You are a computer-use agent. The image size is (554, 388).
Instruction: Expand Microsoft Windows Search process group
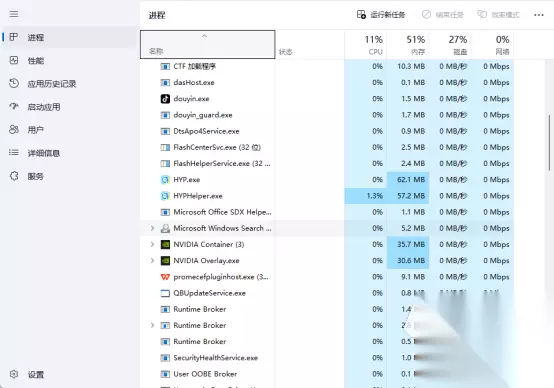click(x=152, y=228)
